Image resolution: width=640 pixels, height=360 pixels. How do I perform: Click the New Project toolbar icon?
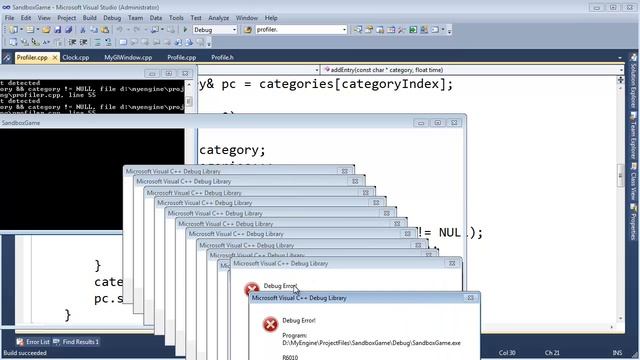[x=13, y=30]
